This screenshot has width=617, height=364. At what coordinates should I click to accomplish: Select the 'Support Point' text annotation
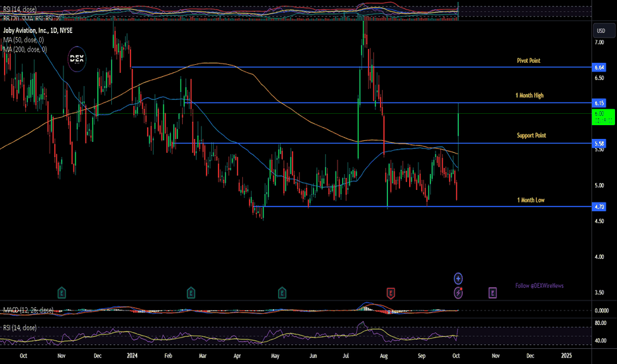pyautogui.click(x=531, y=136)
